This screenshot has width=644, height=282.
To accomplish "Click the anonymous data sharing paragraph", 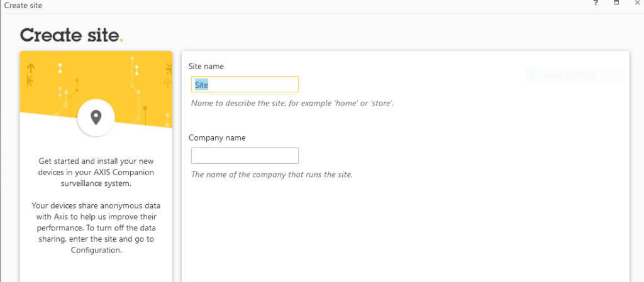I will coord(96,227).
